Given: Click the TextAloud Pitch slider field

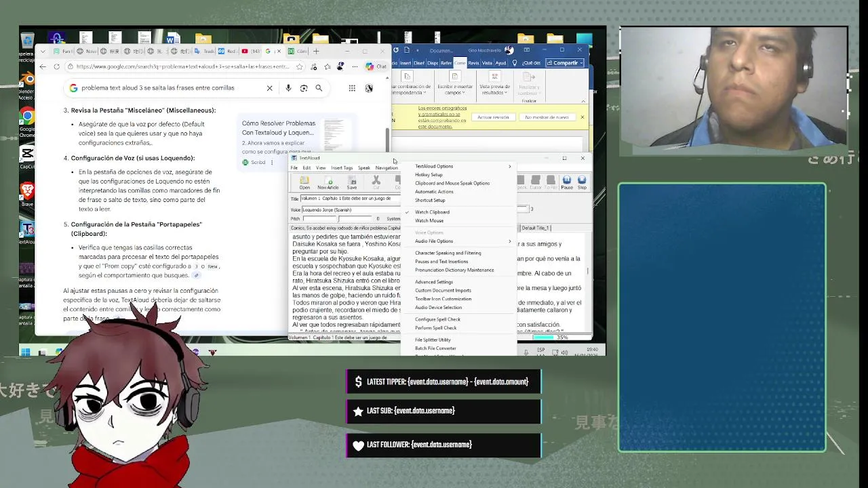Looking at the screenshot, I should pos(338,219).
